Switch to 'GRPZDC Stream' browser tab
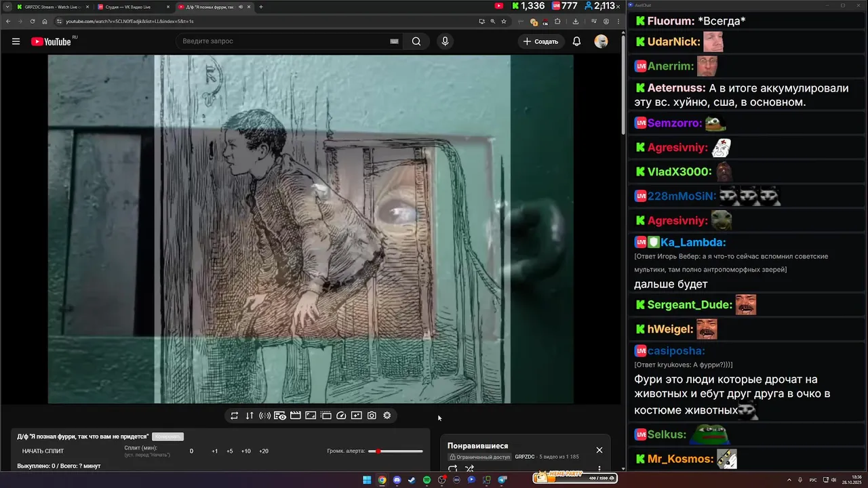The width and height of the screenshot is (868, 488). click(x=52, y=7)
